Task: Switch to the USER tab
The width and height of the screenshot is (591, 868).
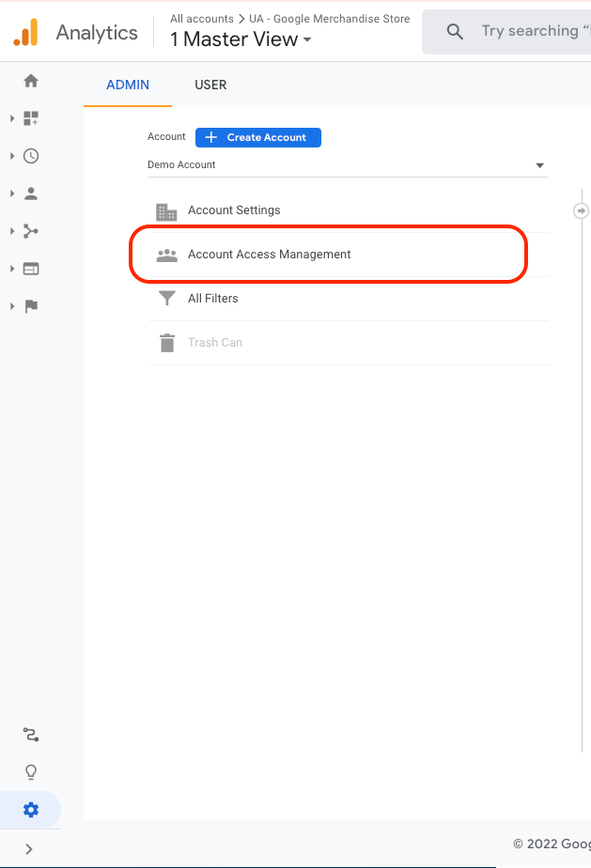Action: pos(210,85)
